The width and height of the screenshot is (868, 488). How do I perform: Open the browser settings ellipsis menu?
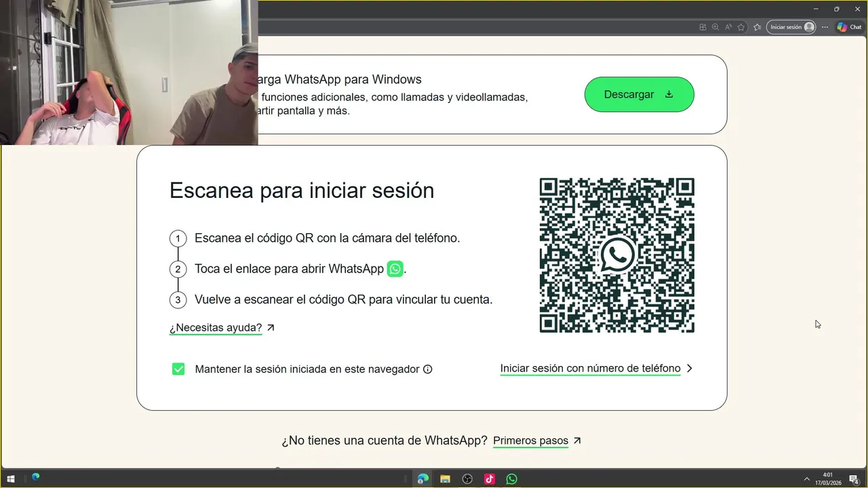click(825, 27)
